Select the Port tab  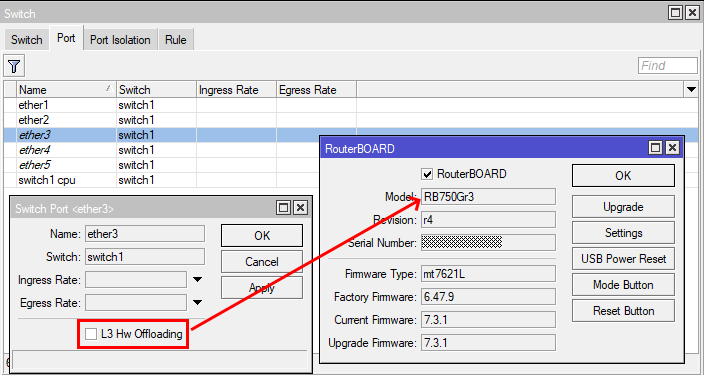pos(66,38)
